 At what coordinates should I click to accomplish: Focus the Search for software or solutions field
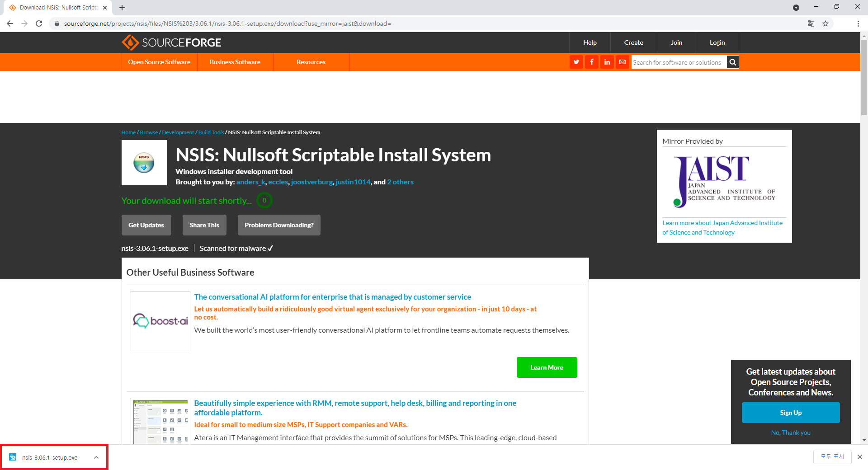[x=679, y=62]
